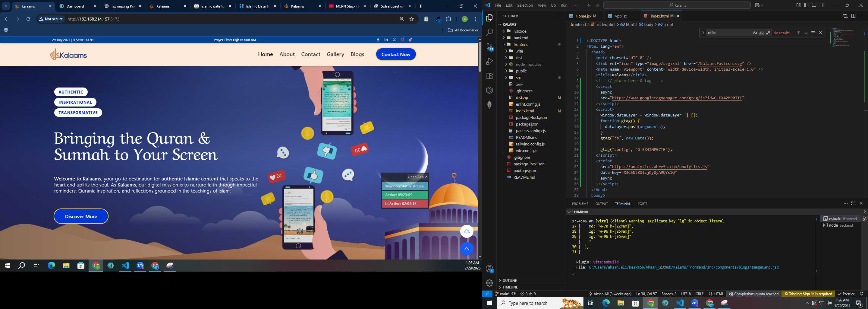The height and width of the screenshot is (309, 868).
Task: Expand the .vscode folder
Action: pyautogui.click(x=531, y=31)
